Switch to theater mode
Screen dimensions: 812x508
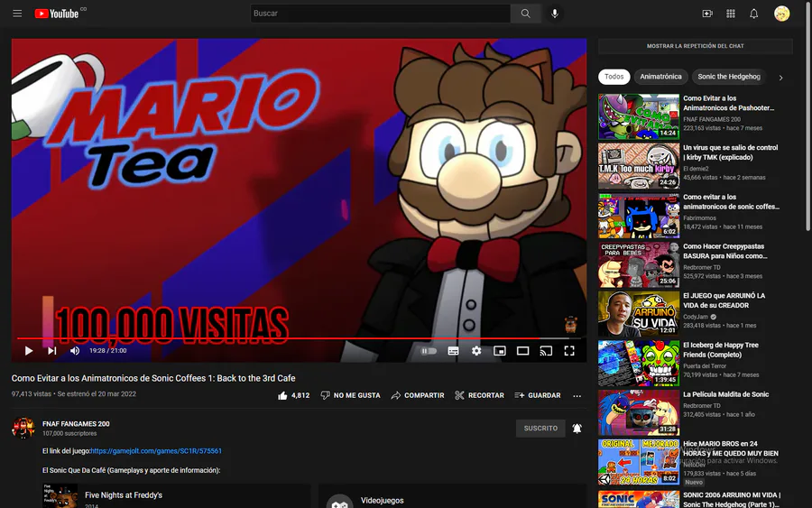522,351
